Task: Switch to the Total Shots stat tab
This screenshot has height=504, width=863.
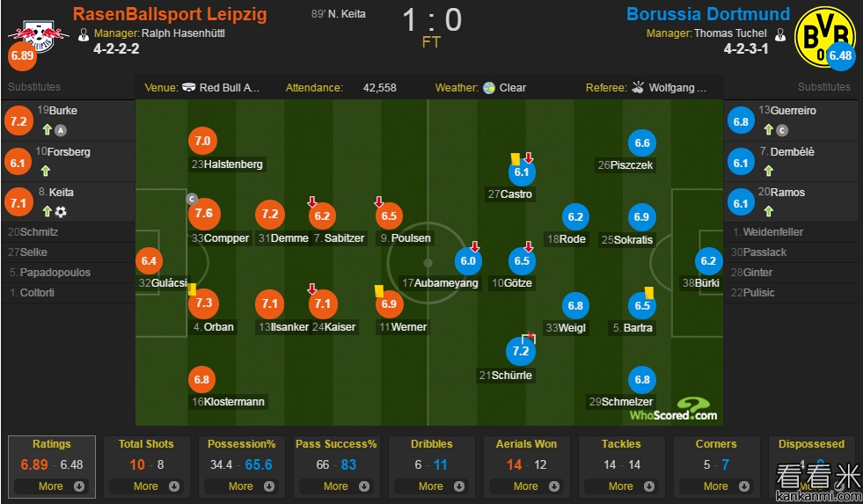Action: (x=146, y=444)
